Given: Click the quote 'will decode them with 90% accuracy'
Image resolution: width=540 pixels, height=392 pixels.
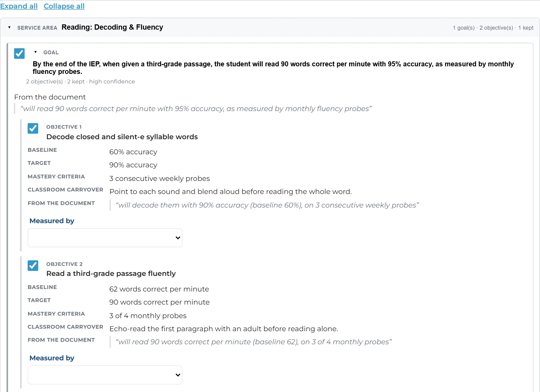Looking at the screenshot, I should click(x=267, y=205).
